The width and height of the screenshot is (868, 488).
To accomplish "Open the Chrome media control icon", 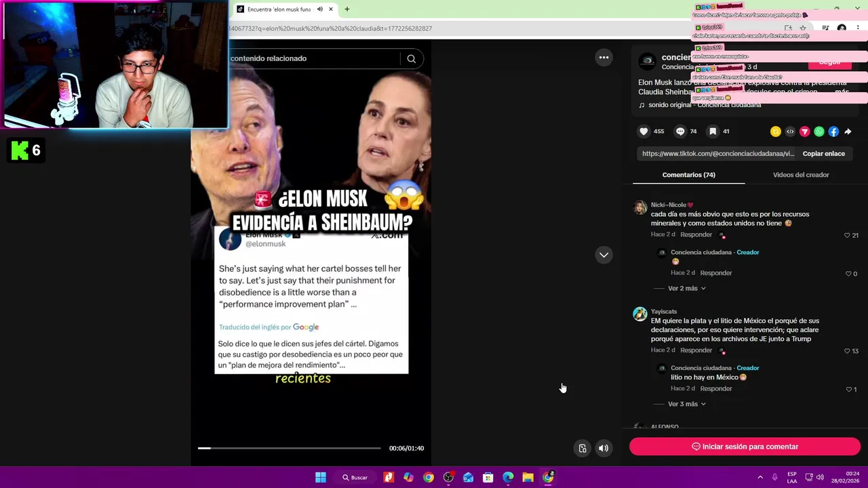I will click(825, 28).
